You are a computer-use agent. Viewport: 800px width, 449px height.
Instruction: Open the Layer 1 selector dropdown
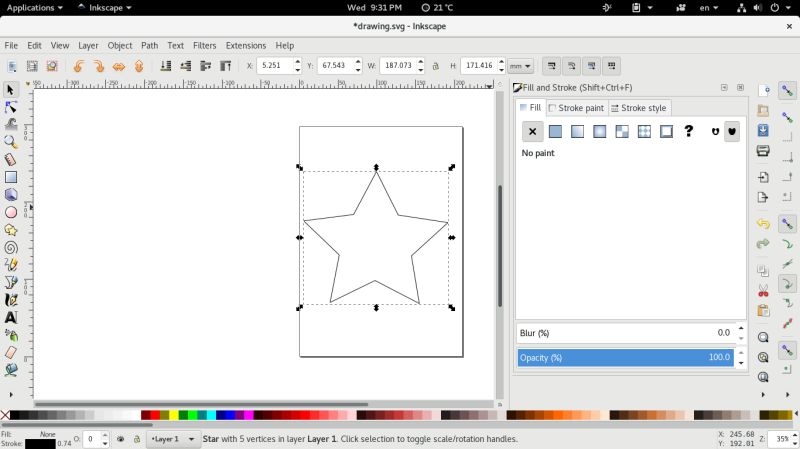click(x=172, y=439)
